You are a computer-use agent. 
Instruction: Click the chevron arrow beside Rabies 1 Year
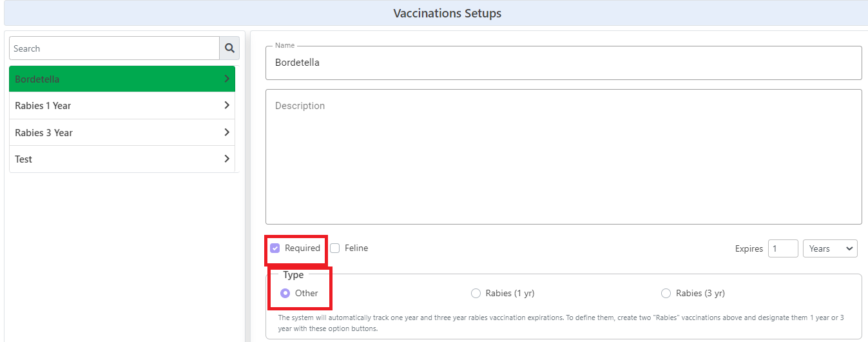click(x=227, y=105)
